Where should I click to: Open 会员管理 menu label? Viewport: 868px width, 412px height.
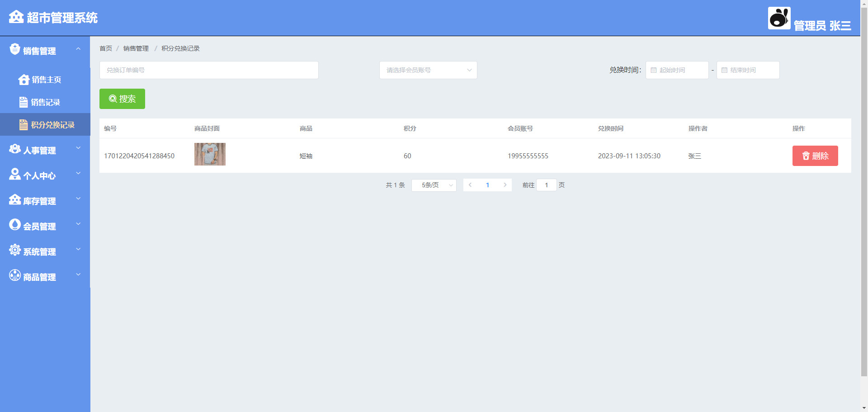[40, 227]
